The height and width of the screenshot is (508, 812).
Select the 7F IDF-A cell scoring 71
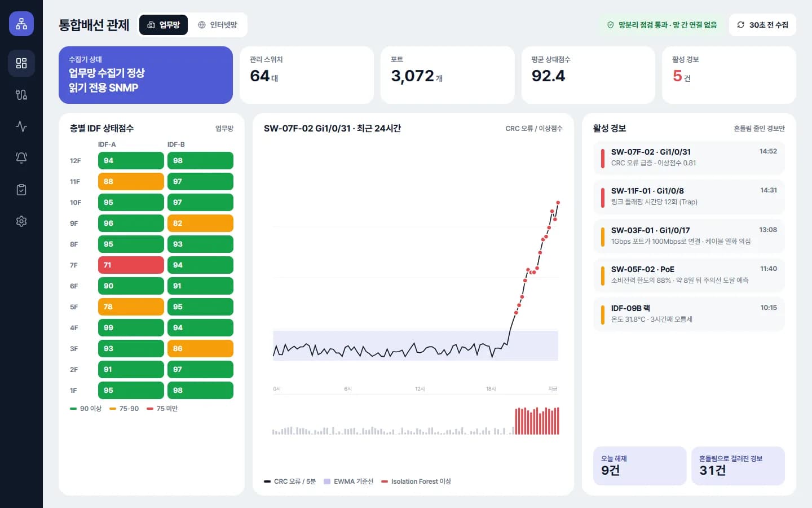(x=131, y=265)
